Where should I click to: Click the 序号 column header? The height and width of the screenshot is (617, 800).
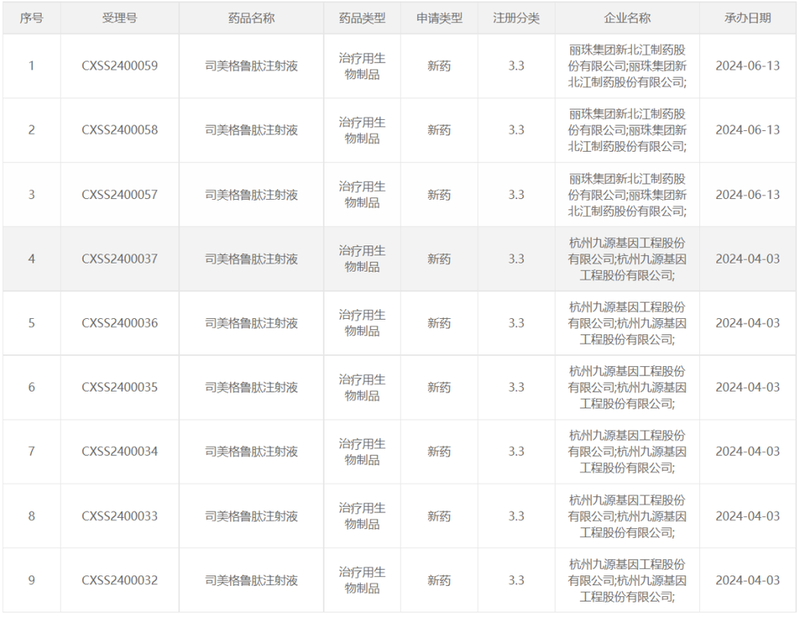click(31, 18)
